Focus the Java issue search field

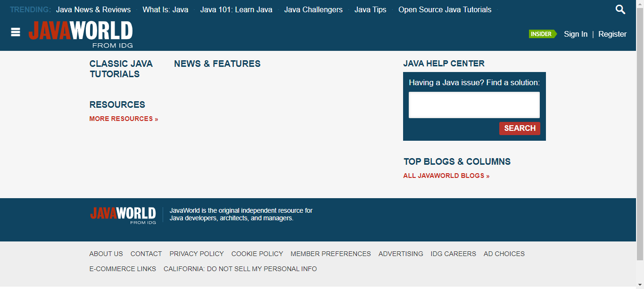coord(474,105)
